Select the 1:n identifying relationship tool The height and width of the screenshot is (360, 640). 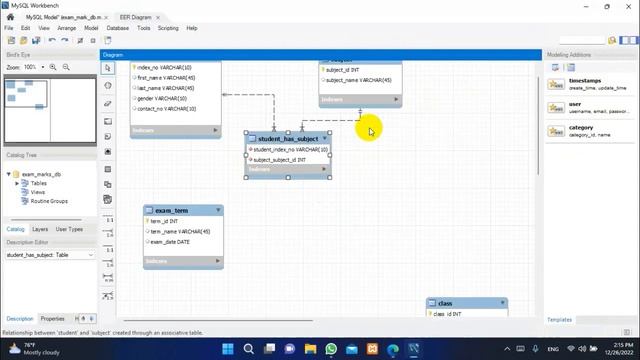(x=108, y=263)
